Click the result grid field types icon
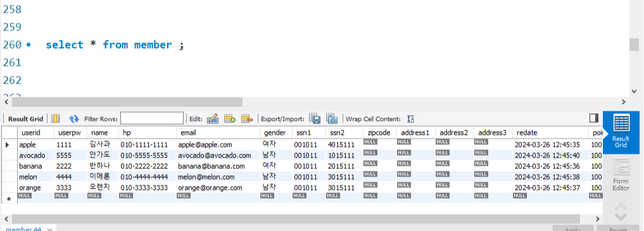This screenshot has height=231, width=644. [x=56, y=118]
